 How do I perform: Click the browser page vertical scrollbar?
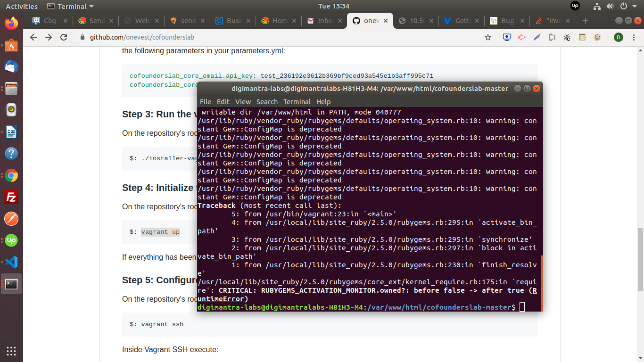[640, 245]
